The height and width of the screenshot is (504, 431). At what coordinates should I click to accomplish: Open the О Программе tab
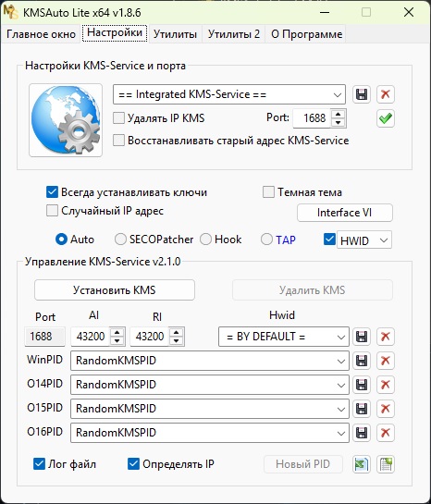point(306,34)
